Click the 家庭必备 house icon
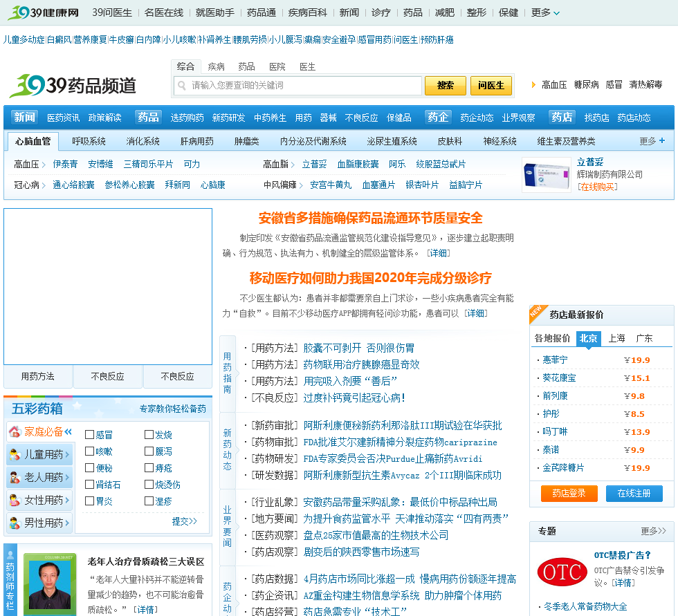The width and height of the screenshot is (678, 616). 15,432
